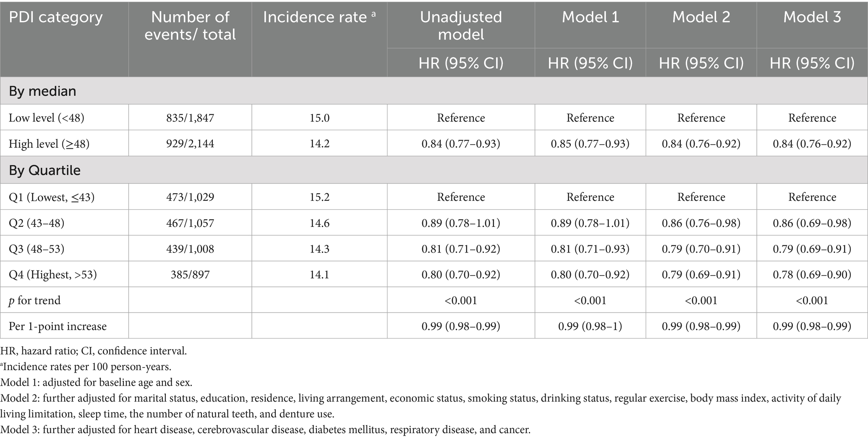Select the High level (≥48) row label
Viewport: 868px width, 439px height.
[x=49, y=144]
